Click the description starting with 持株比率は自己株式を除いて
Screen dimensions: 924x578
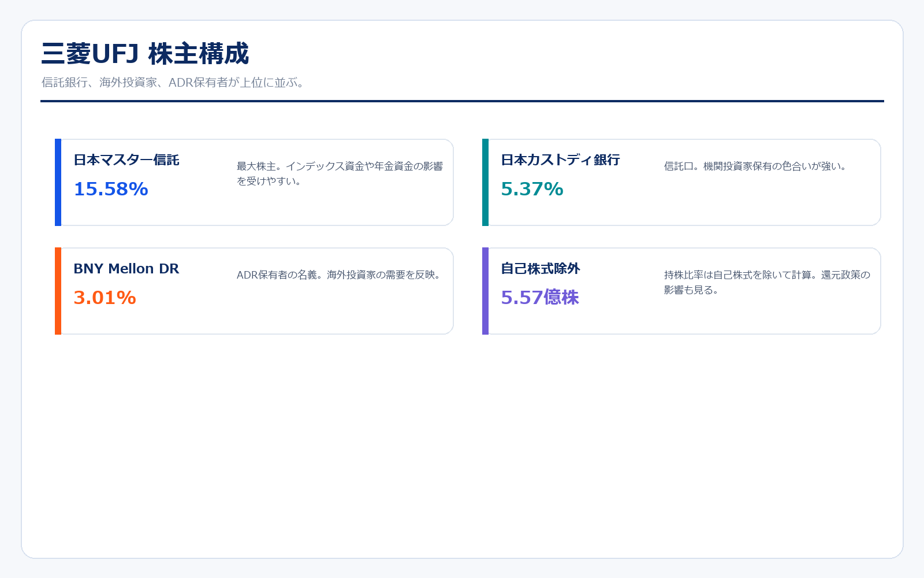[x=767, y=282]
